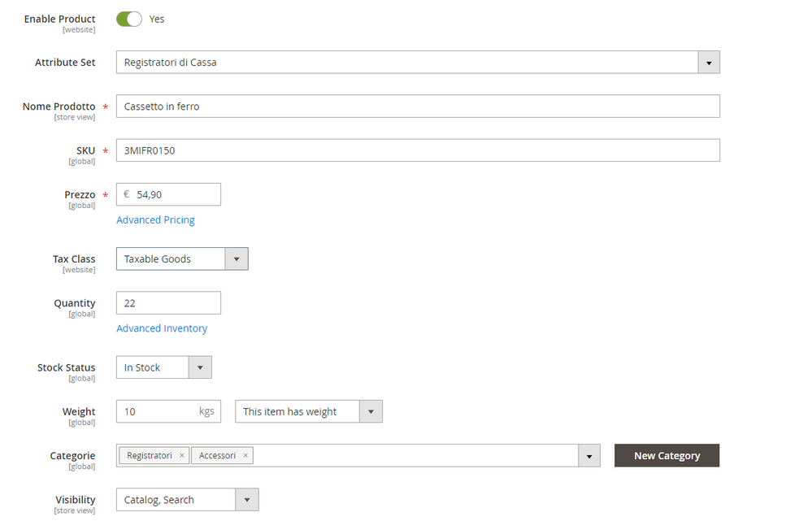Screen dimensions: 812x521
Task: Expand the Categorie selector arrow
Action: point(589,456)
